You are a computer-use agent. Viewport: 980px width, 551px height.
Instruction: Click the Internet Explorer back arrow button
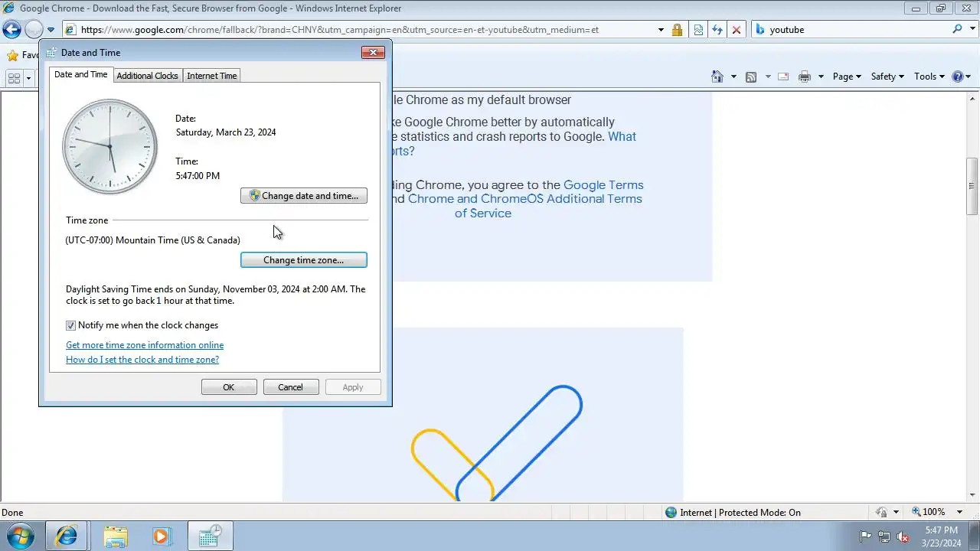click(11, 30)
